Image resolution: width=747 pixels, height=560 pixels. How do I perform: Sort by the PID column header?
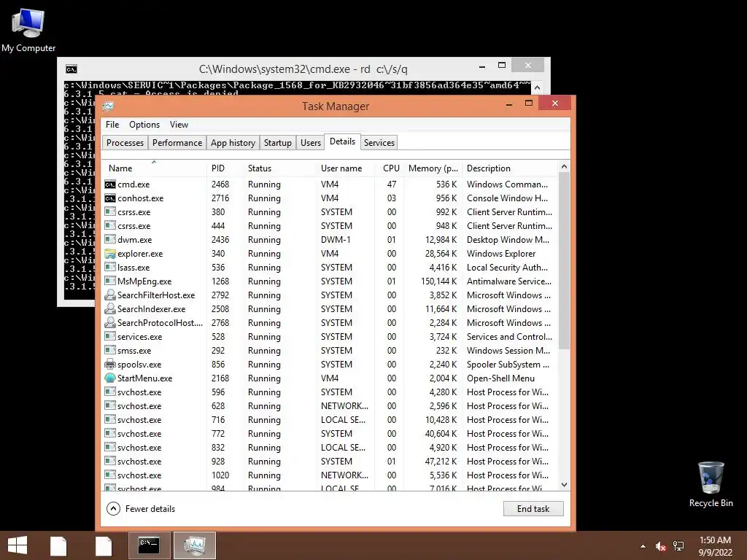225,168
